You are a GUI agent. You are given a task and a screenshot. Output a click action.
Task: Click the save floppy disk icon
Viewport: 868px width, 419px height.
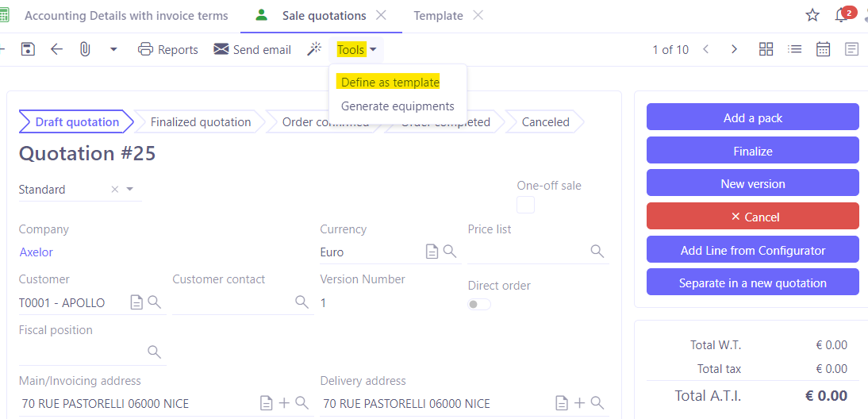(x=28, y=50)
